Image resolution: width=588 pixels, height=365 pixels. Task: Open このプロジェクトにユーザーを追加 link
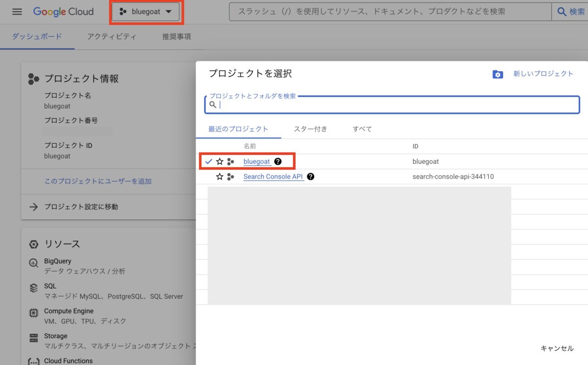click(x=98, y=181)
